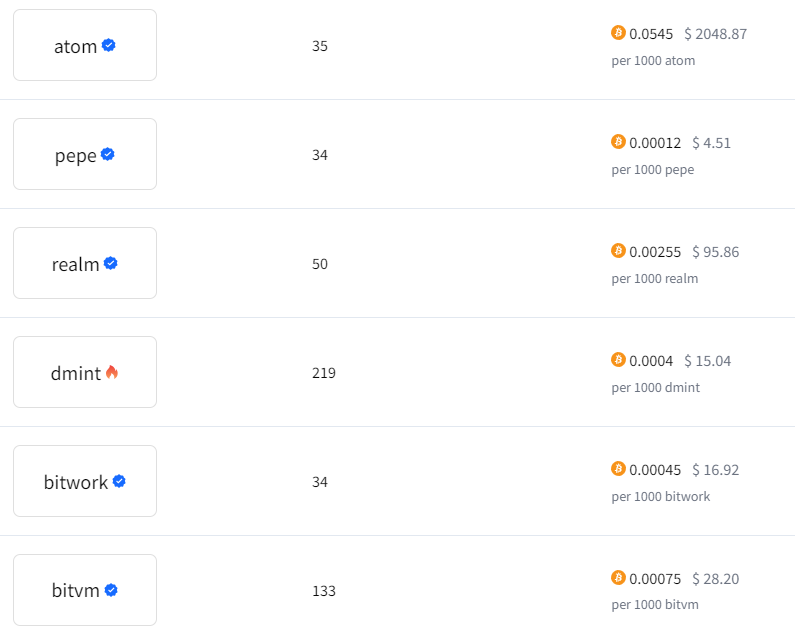Open the atom token card

pos(85,45)
